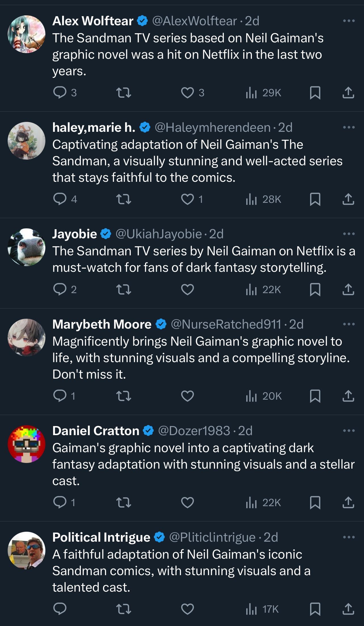364x626 pixels.
Task: Share Jayobie's tweet
Action: (348, 289)
